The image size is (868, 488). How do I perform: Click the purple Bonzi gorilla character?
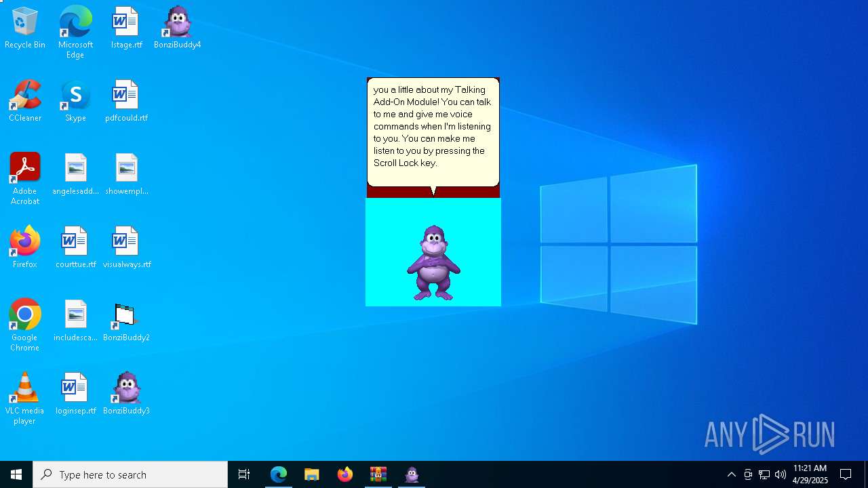(x=433, y=263)
